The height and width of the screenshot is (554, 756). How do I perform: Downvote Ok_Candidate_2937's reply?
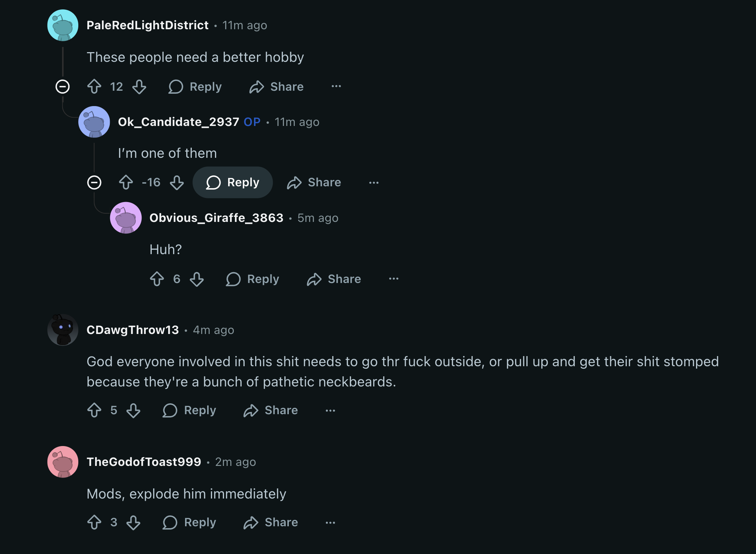pos(176,183)
